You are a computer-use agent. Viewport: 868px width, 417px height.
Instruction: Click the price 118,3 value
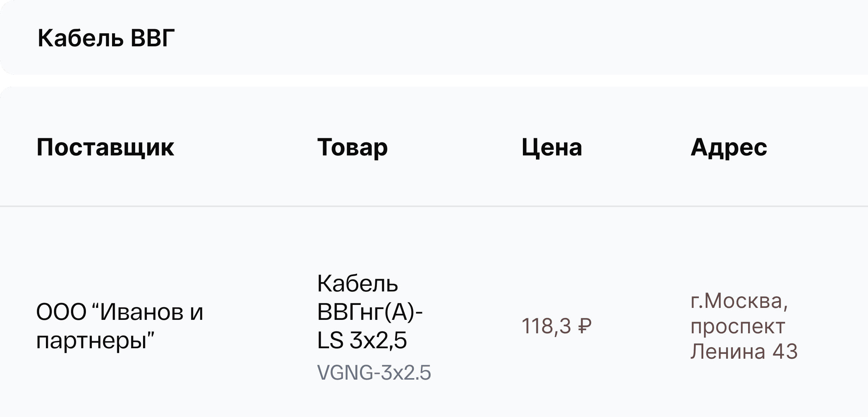(546, 326)
